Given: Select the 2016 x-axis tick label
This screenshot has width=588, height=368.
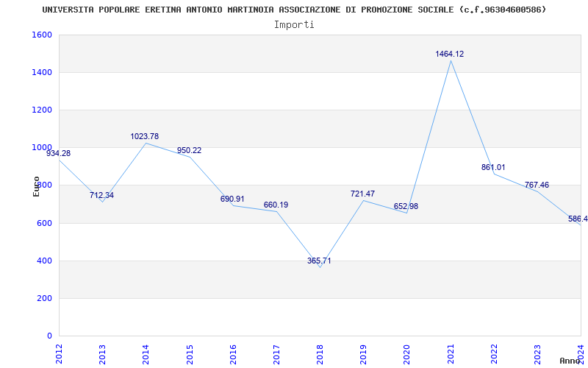Looking at the screenshot, I should 233,354.
